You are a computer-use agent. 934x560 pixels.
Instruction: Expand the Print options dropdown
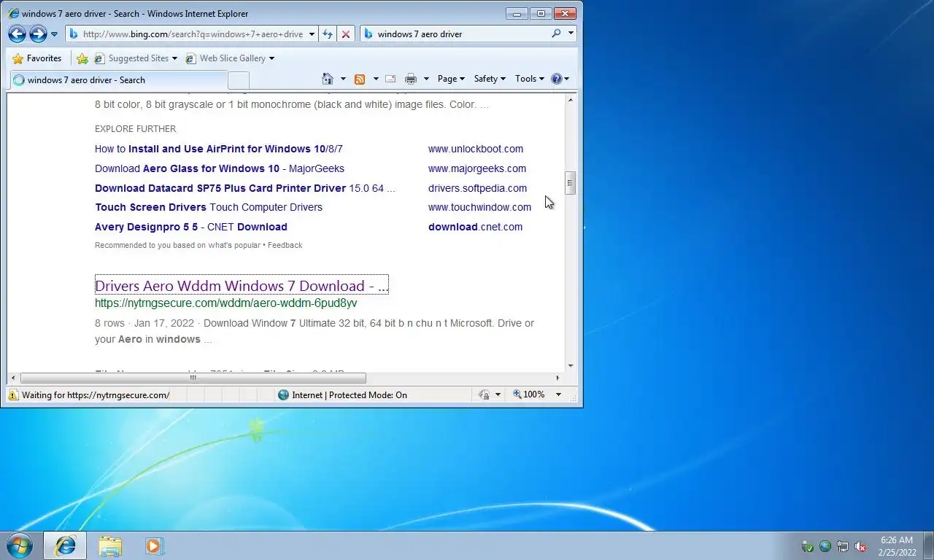(426, 79)
